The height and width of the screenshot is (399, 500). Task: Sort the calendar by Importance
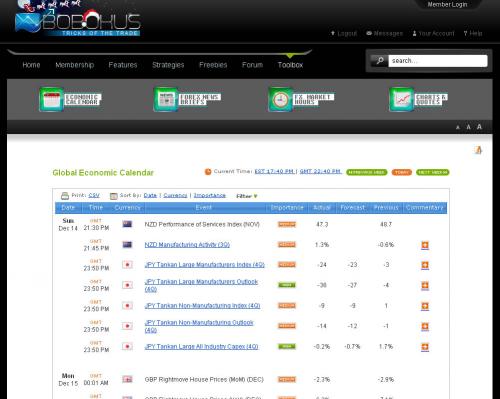210,195
